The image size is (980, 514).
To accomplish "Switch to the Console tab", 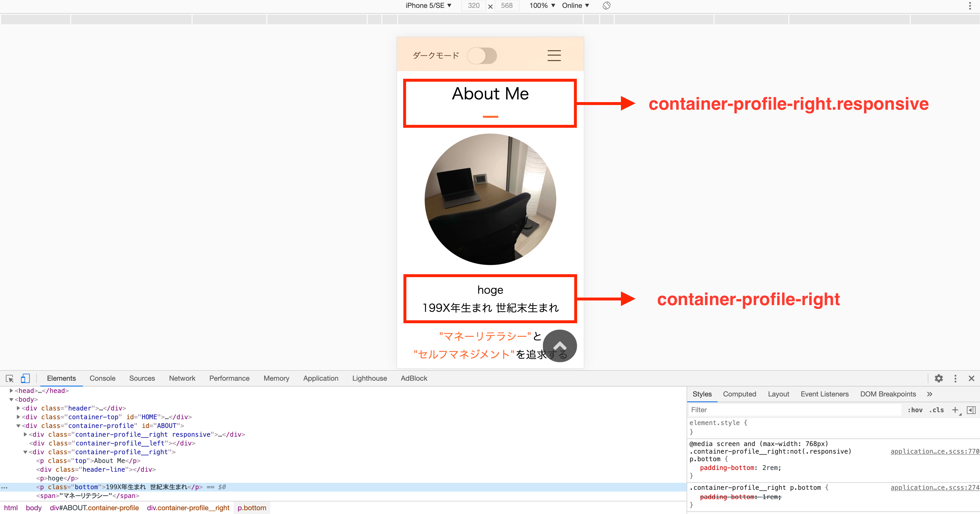I will tap(102, 378).
